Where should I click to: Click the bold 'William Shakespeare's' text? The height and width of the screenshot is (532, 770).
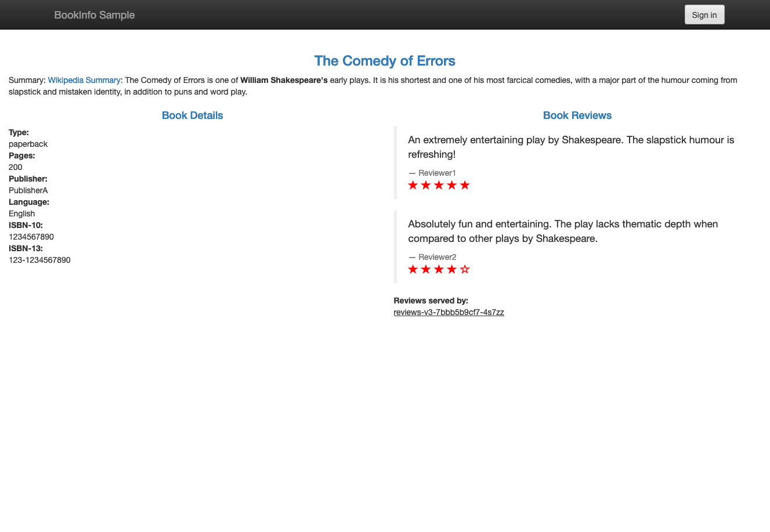click(x=284, y=80)
